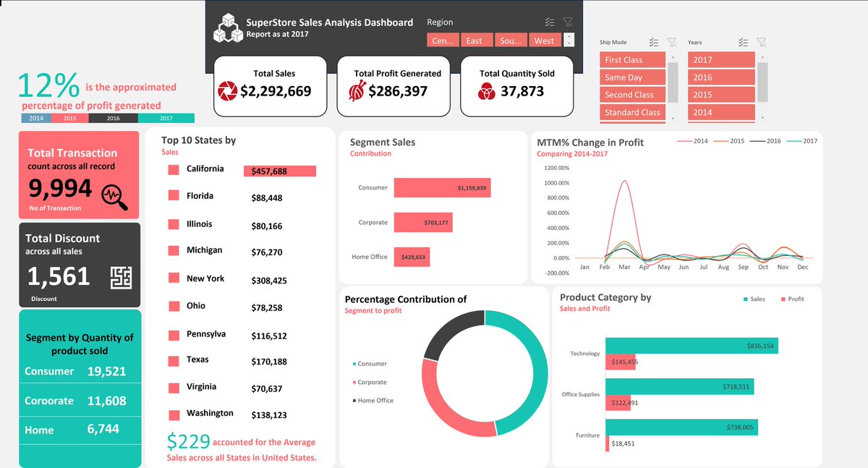Clear selections on the Years slicer
This screenshot has height=468, width=868.
tap(761, 42)
